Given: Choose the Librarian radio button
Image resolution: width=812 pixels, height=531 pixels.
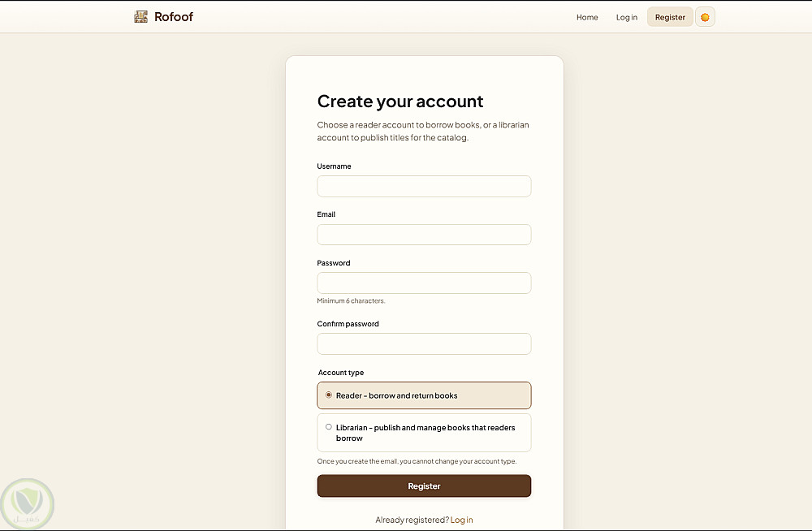Looking at the screenshot, I should point(329,427).
